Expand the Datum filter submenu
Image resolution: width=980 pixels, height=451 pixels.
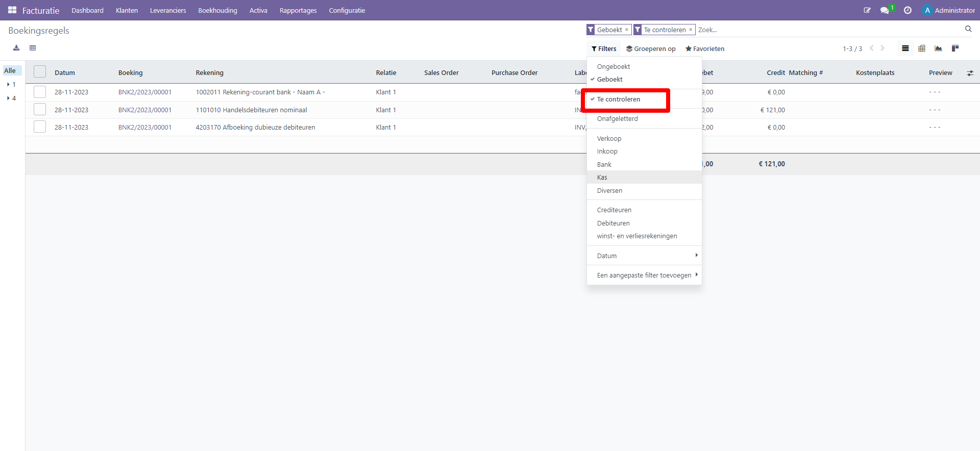[644, 256]
